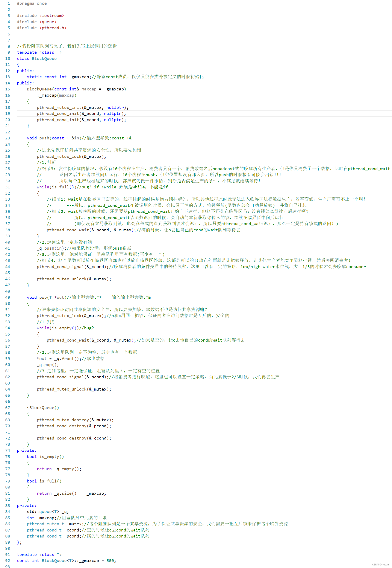Click 'pthread_mutex_destroy(&_mutex);' line
Screen dimensions: 392x568
pos(75,420)
